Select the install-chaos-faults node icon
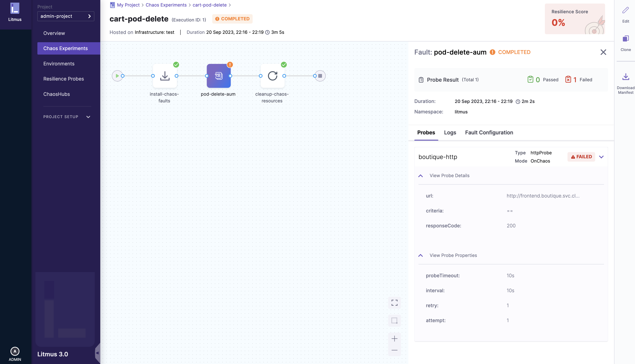This screenshot has width=635, height=364. 165,76
